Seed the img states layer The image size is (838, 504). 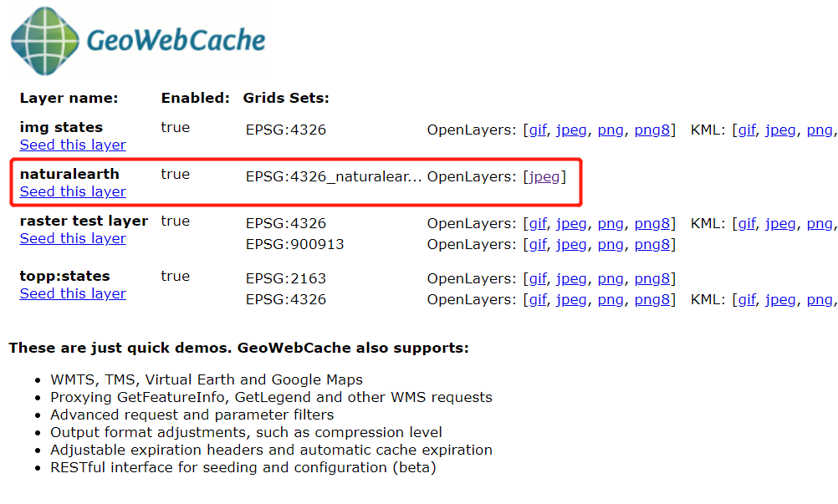coord(72,145)
